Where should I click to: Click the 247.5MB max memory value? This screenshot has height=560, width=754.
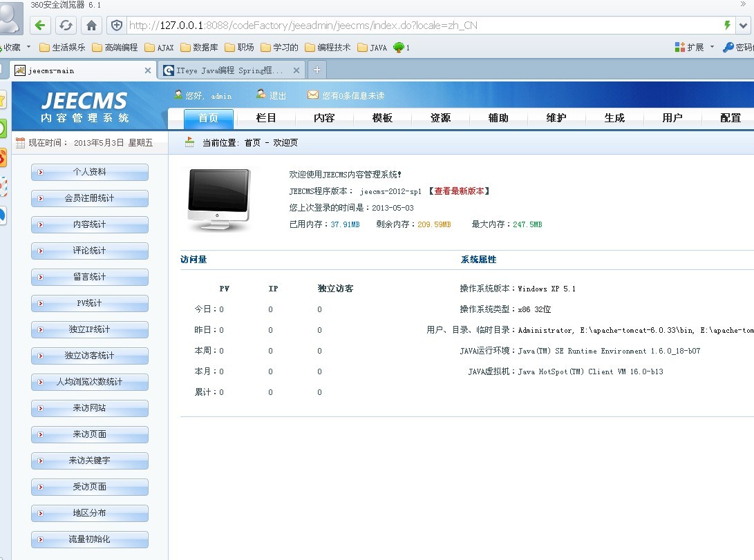527,224
